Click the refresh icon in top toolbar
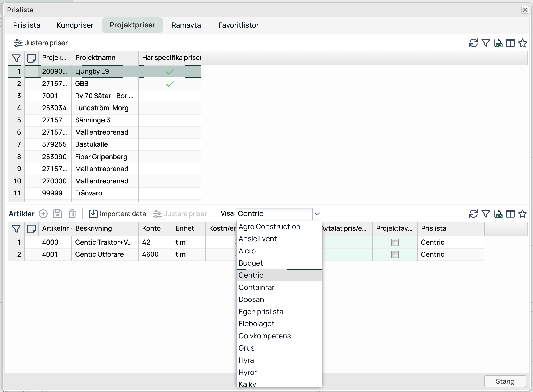The width and height of the screenshot is (533, 392). click(473, 43)
